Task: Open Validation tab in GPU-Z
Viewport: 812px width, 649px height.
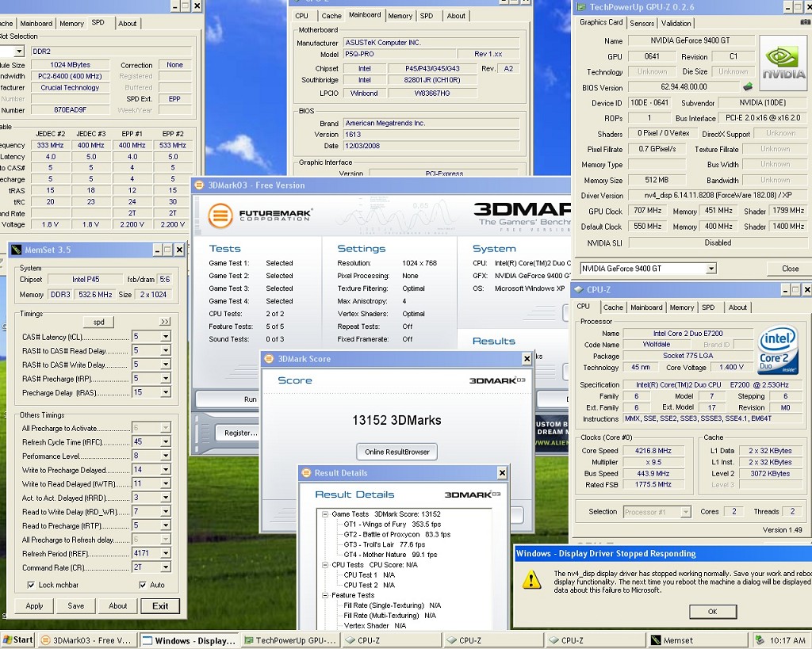Action: pyautogui.click(x=676, y=23)
